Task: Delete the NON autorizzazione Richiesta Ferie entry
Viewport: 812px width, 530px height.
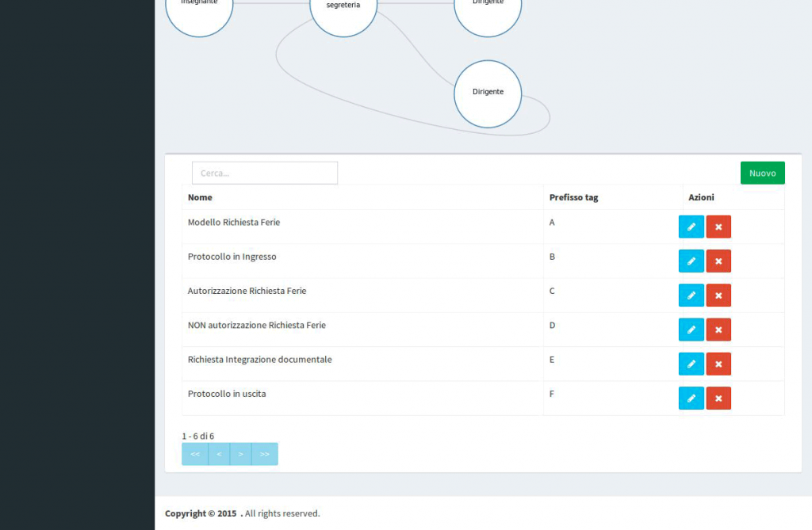Action: [718, 329]
